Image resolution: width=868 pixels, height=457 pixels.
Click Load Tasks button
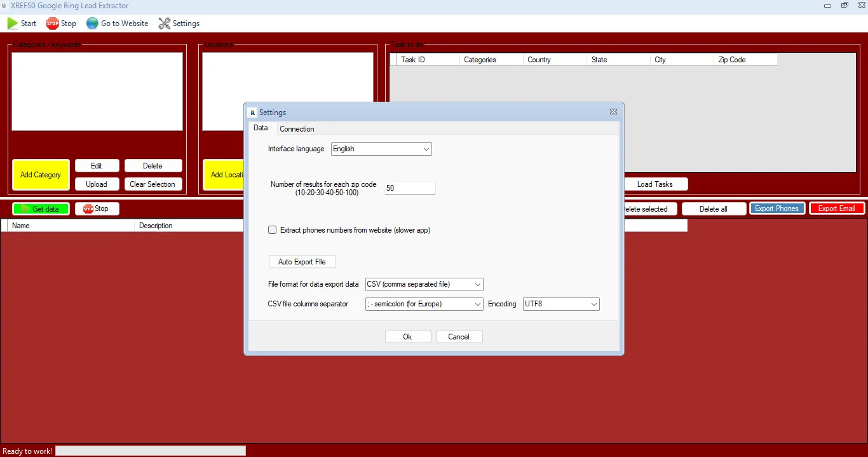655,184
